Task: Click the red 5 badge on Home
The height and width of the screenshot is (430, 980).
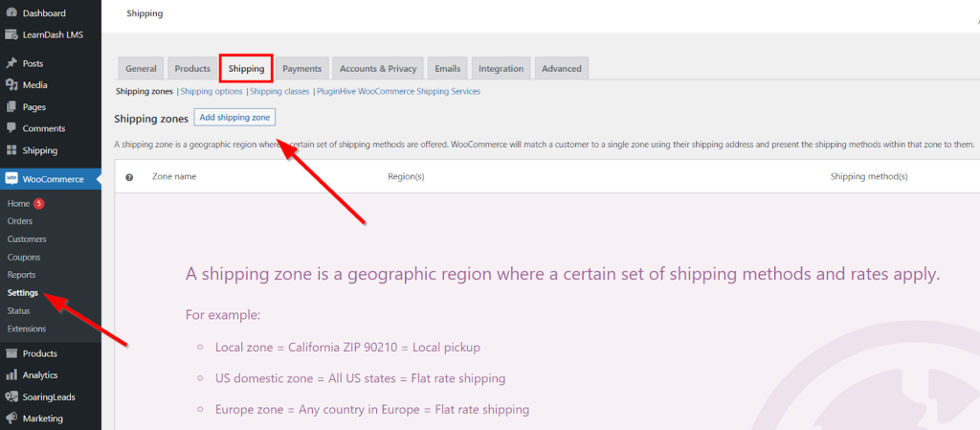Action: (38, 203)
